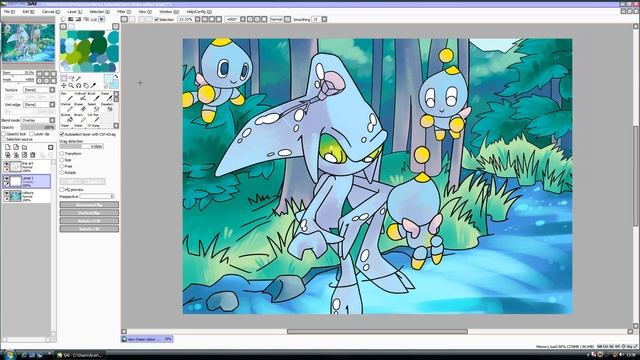Image resolution: width=640 pixels, height=360 pixels.
Task: Toggle the Selection checkbox in toolbar
Action: [157, 19]
